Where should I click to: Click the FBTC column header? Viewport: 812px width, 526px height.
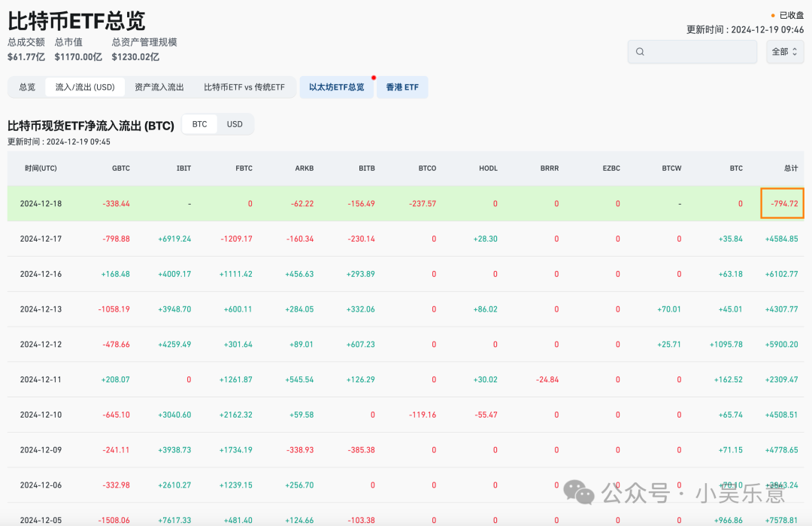(244, 169)
